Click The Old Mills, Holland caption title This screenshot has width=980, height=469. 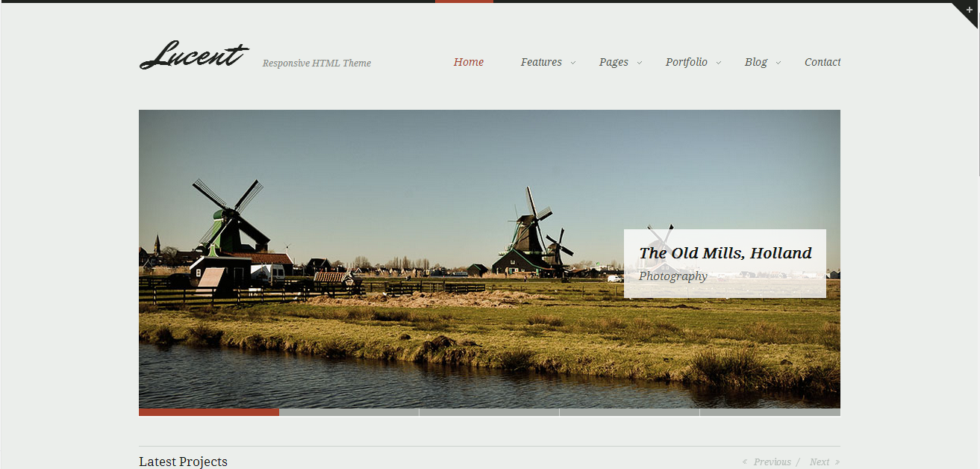coord(725,253)
